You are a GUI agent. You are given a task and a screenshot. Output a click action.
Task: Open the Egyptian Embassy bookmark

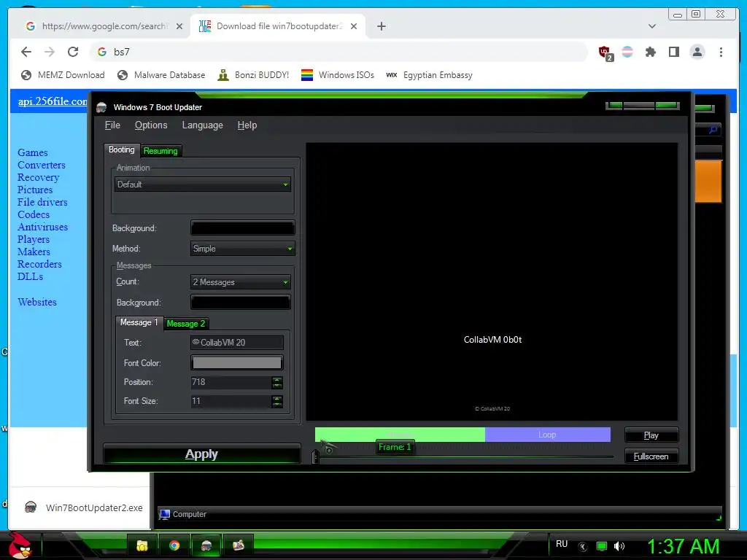429,75
